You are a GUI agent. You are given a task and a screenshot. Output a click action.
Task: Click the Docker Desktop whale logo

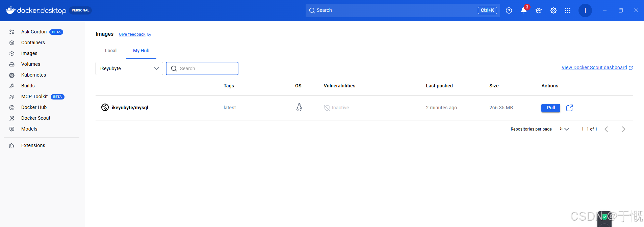point(11,10)
